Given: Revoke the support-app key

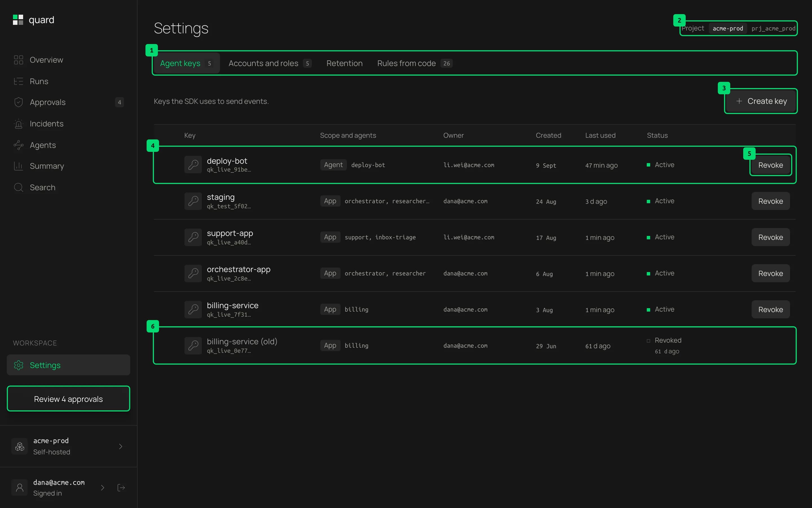Looking at the screenshot, I should click(770, 237).
